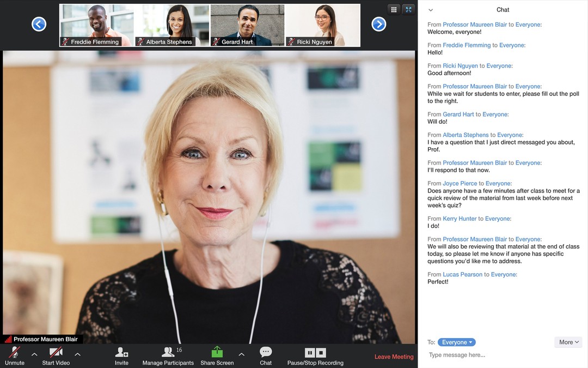Open the Everyone recipient dropdown
Viewport: 588px width, 368px height.
point(456,342)
